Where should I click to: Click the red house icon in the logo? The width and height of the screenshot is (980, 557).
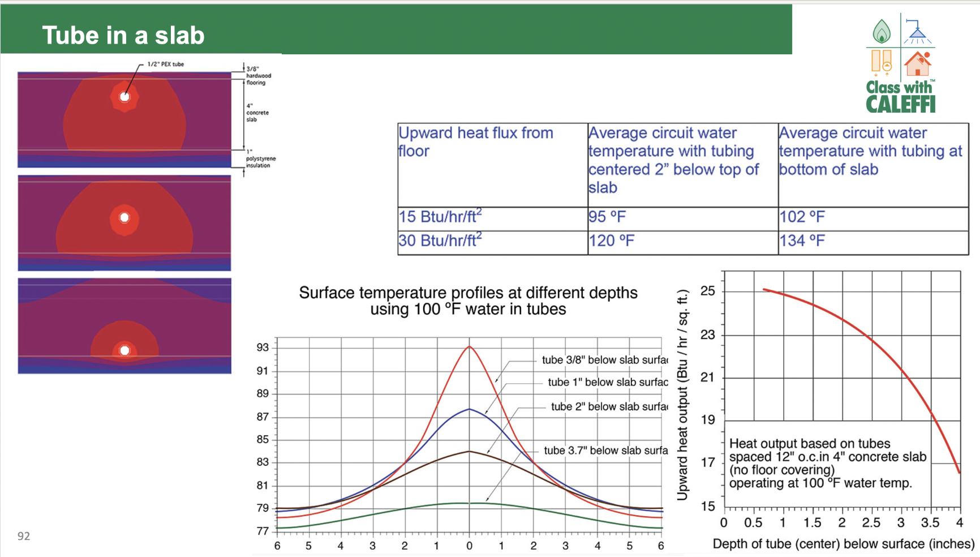[x=917, y=63]
